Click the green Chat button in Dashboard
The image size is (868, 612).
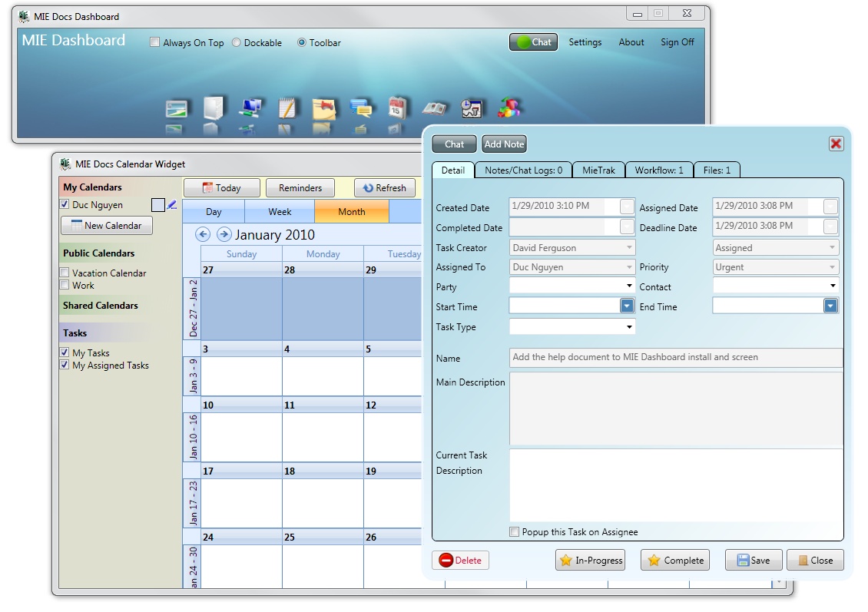pos(533,42)
